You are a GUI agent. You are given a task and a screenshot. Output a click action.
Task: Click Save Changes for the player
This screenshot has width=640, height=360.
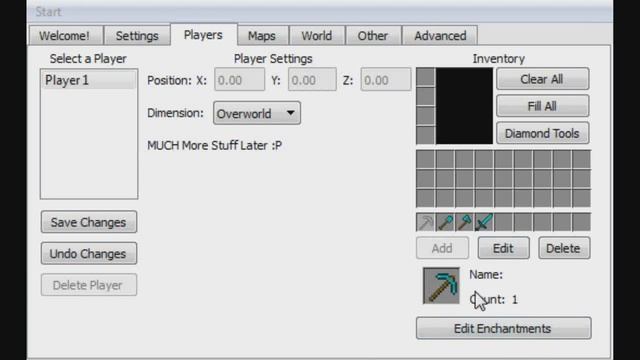click(89, 222)
